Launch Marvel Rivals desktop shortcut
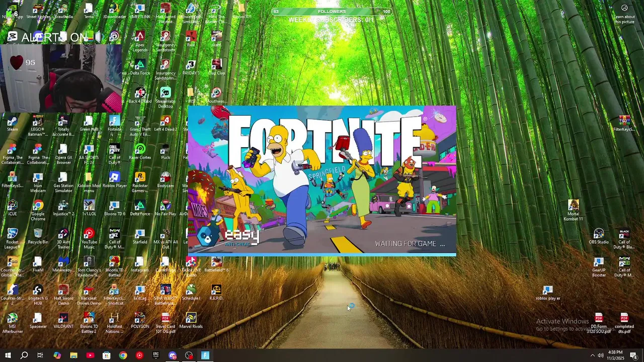Image resolution: width=644 pixels, height=362 pixels. 191,321
